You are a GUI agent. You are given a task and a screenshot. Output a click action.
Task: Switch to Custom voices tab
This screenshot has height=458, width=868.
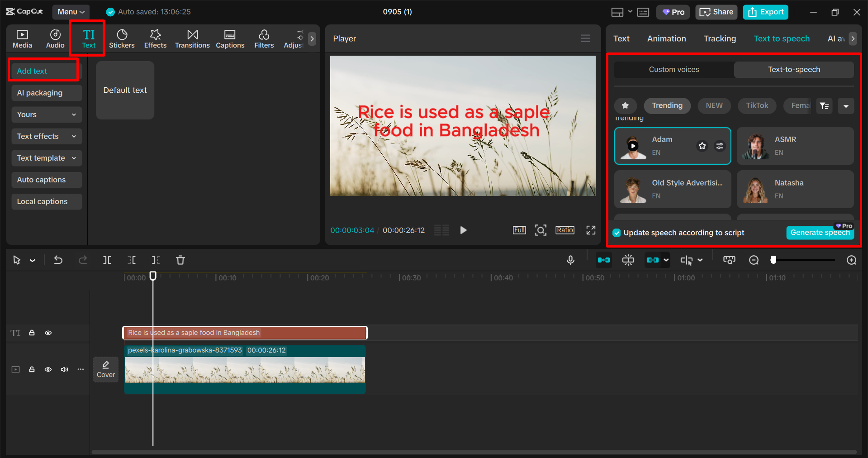pyautogui.click(x=674, y=70)
